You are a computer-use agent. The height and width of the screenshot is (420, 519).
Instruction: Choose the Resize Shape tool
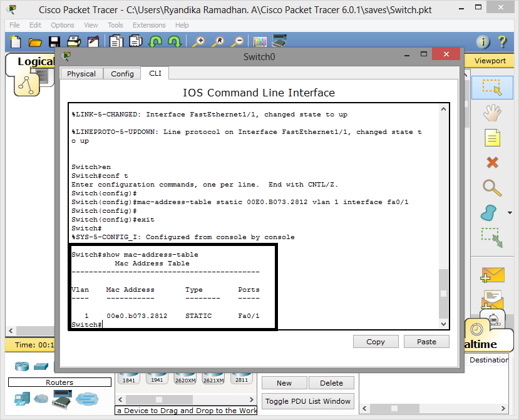[492, 237]
